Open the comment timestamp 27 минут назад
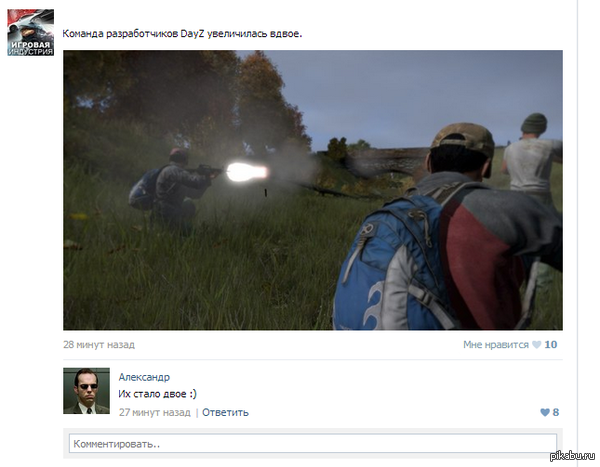600x467 pixels. point(154,412)
